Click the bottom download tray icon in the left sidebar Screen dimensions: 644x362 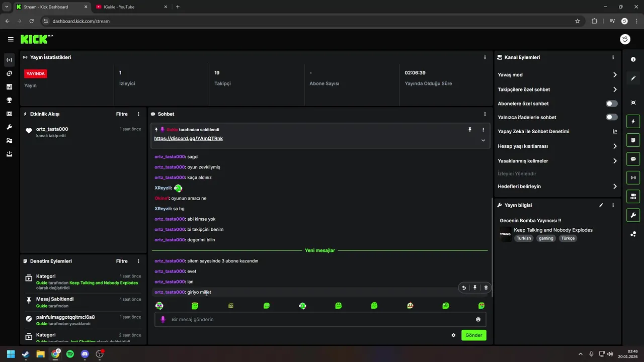pyautogui.click(x=9, y=154)
